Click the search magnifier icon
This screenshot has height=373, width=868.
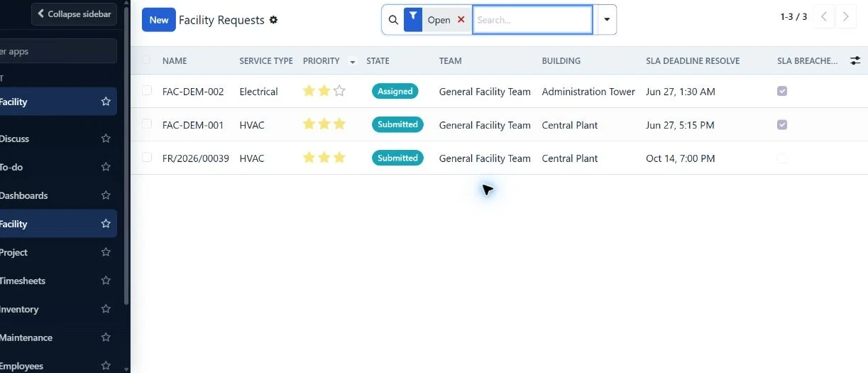point(393,20)
